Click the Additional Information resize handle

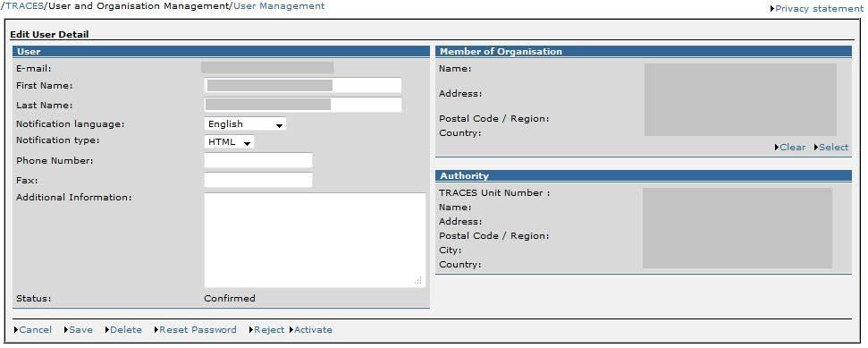tap(418, 281)
